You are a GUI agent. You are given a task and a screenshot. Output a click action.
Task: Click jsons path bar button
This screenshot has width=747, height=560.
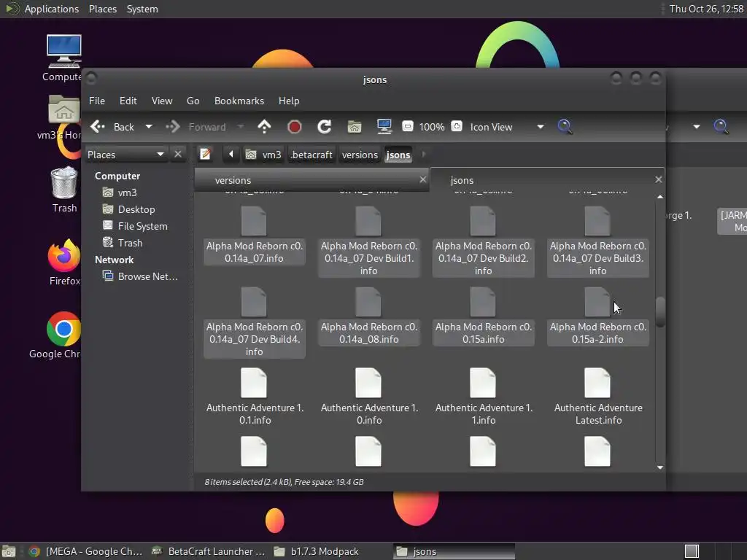[398, 155]
